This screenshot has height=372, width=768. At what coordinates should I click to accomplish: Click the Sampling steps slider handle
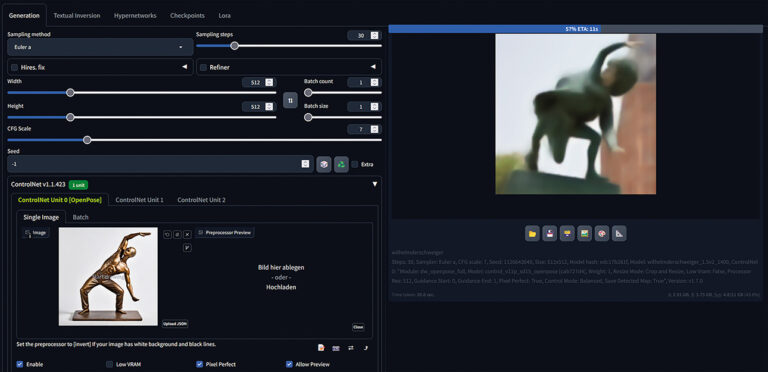[235, 46]
